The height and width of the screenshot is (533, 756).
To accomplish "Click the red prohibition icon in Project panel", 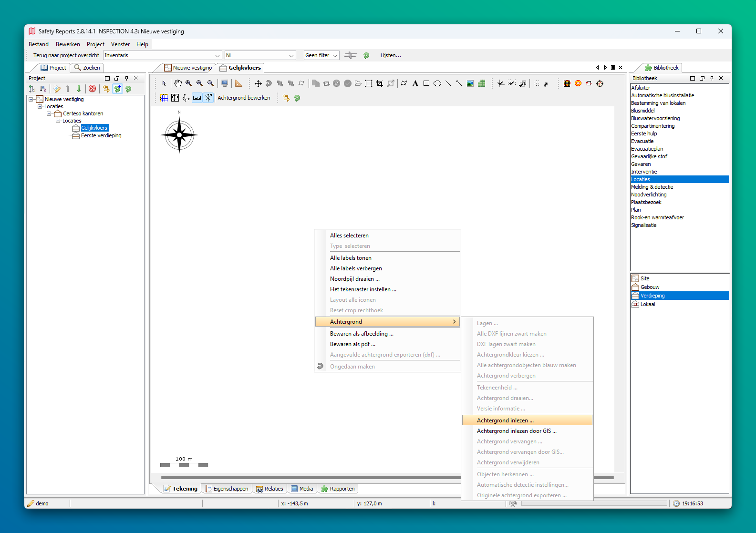I will 93,89.
